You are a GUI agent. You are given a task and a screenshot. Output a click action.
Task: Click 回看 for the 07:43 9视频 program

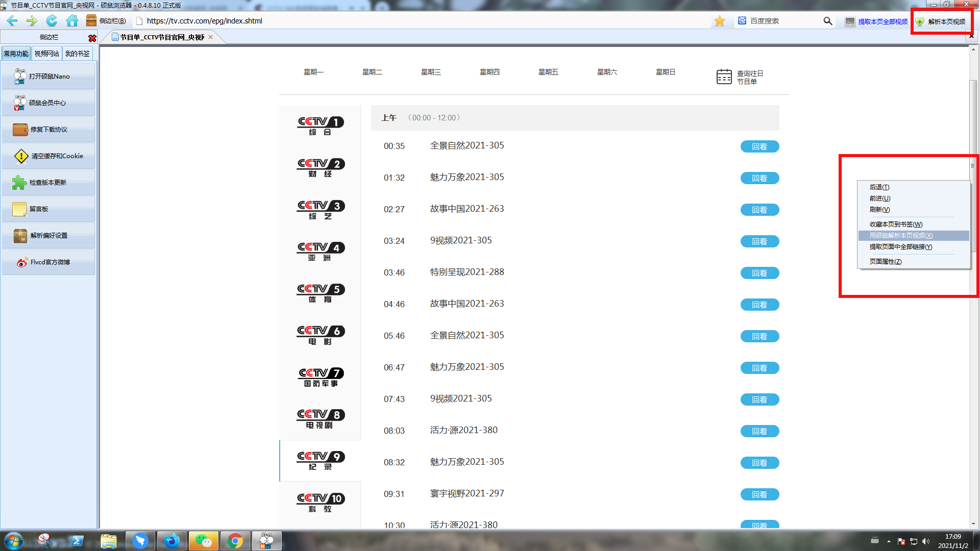click(759, 399)
